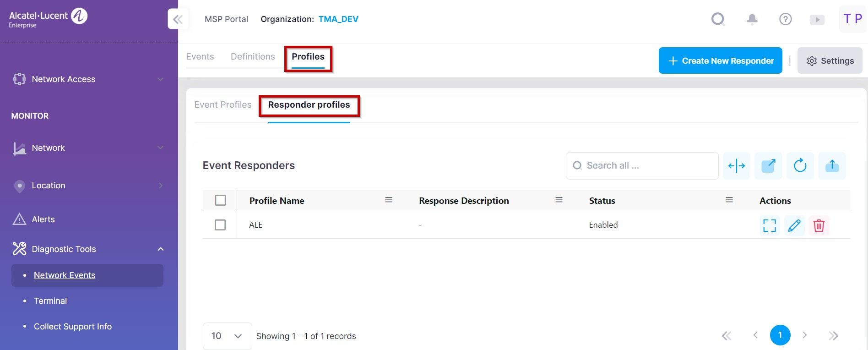Open the help question mark icon
Image resolution: width=868 pixels, height=350 pixels.
(785, 19)
